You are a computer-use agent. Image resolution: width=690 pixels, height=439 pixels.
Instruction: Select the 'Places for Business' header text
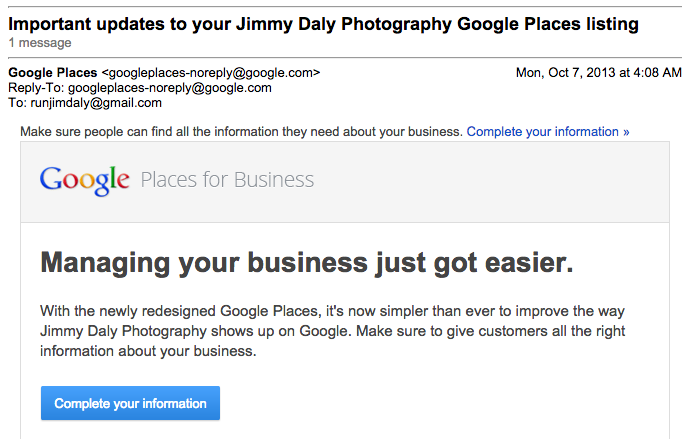pos(227,180)
